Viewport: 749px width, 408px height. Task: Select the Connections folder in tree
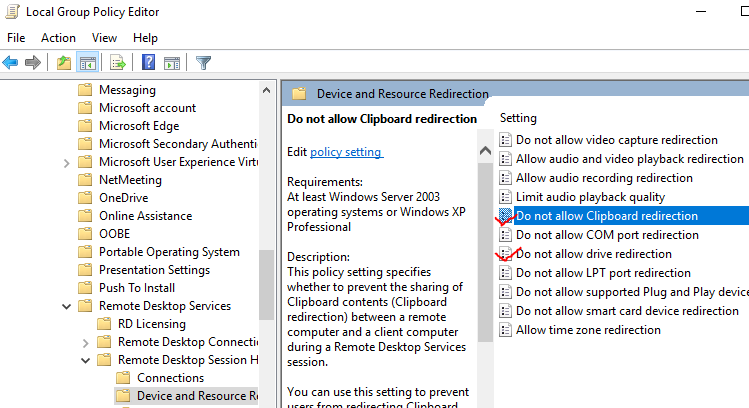coord(170,378)
